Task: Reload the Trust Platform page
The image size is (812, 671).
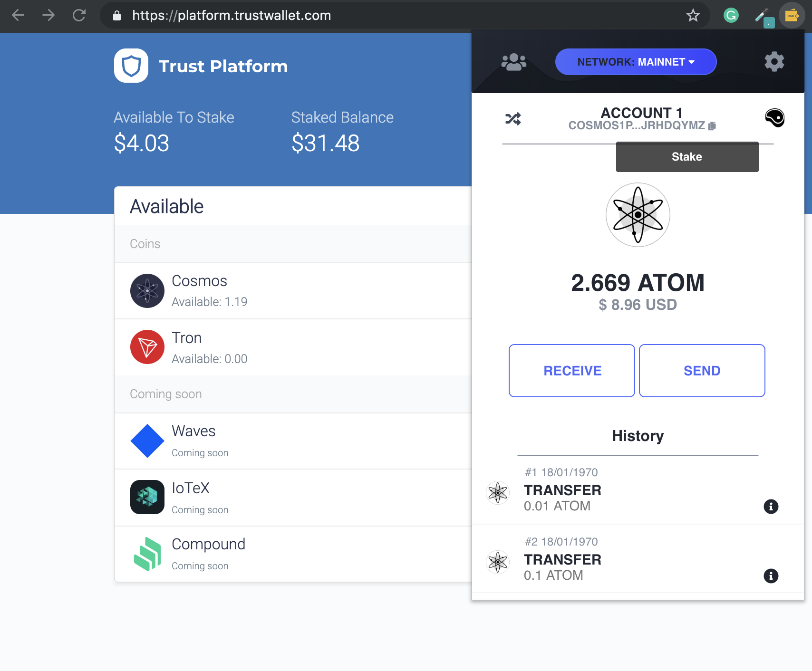Action: (79, 16)
